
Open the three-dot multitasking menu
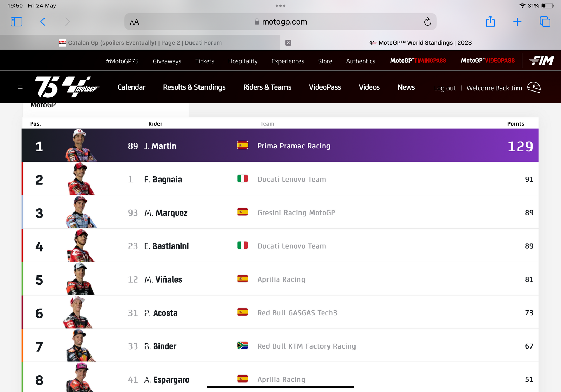tap(280, 6)
